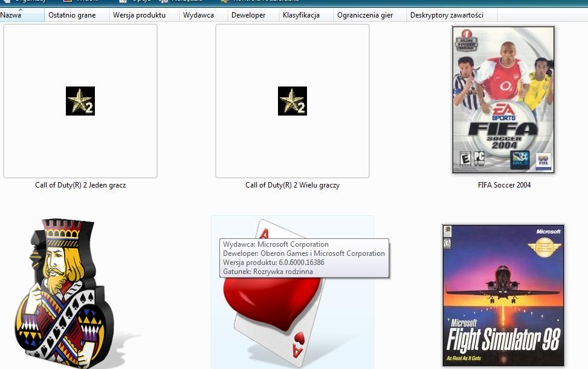The image size is (588, 369).
Task: Click tooltip line Wydawca: Microsoft Corporation
Action: point(276,244)
